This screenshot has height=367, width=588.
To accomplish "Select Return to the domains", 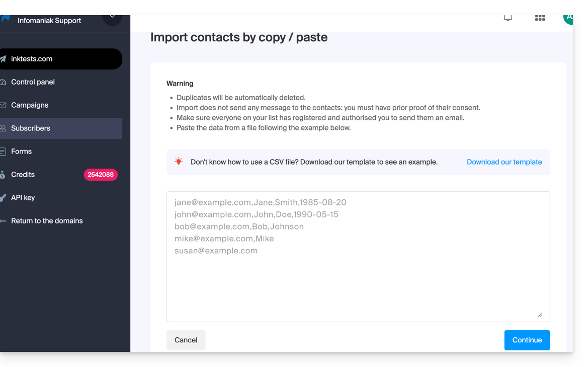I will coord(47,221).
